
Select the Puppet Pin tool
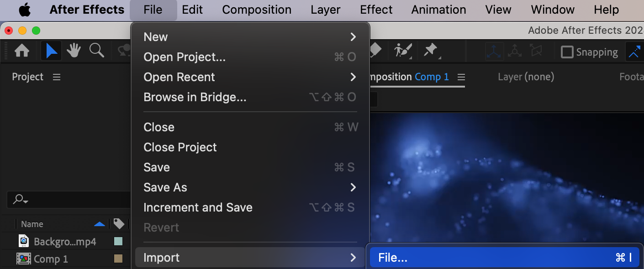tap(431, 50)
